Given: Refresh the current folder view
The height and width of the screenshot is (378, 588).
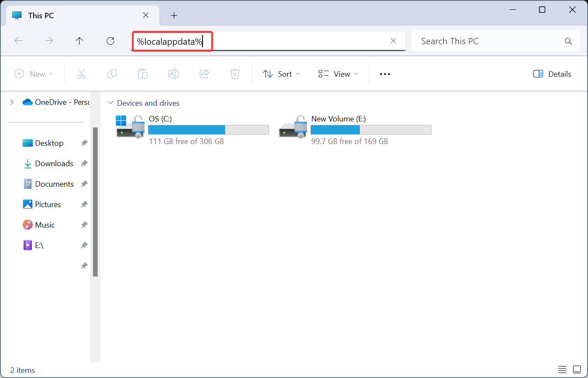Looking at the screenshot, I should coord(110,41).
